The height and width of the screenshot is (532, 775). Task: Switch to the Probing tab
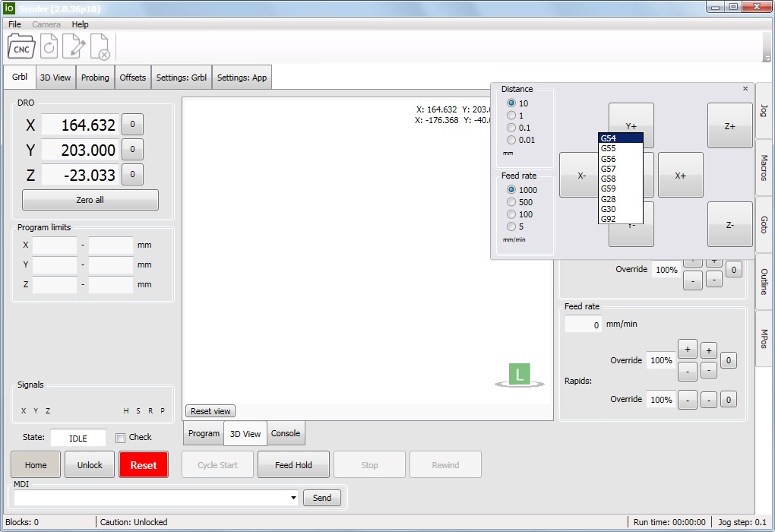[x=95, y=78]
